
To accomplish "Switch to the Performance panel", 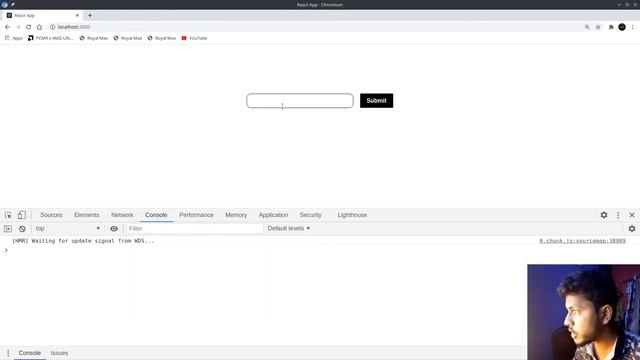I will (x=196, y=215).
